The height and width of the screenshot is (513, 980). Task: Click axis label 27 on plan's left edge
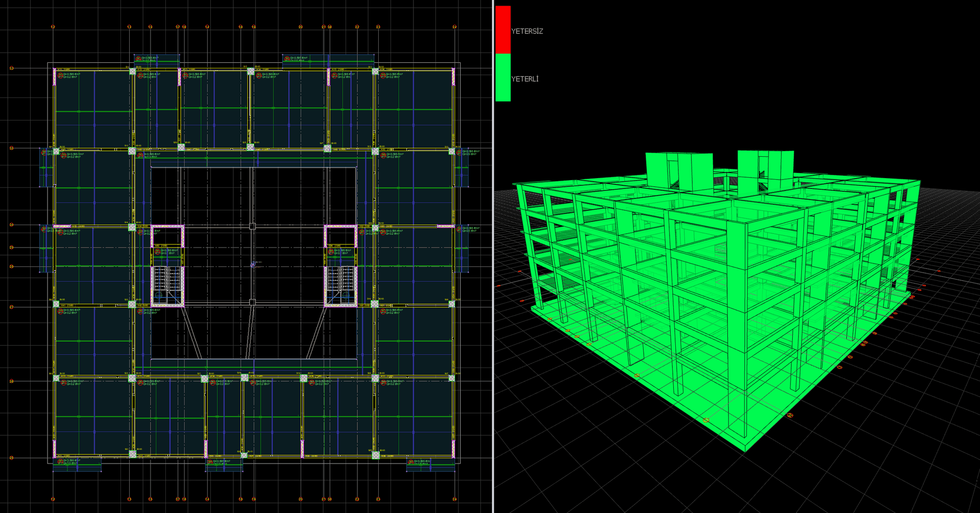(12, 307)
